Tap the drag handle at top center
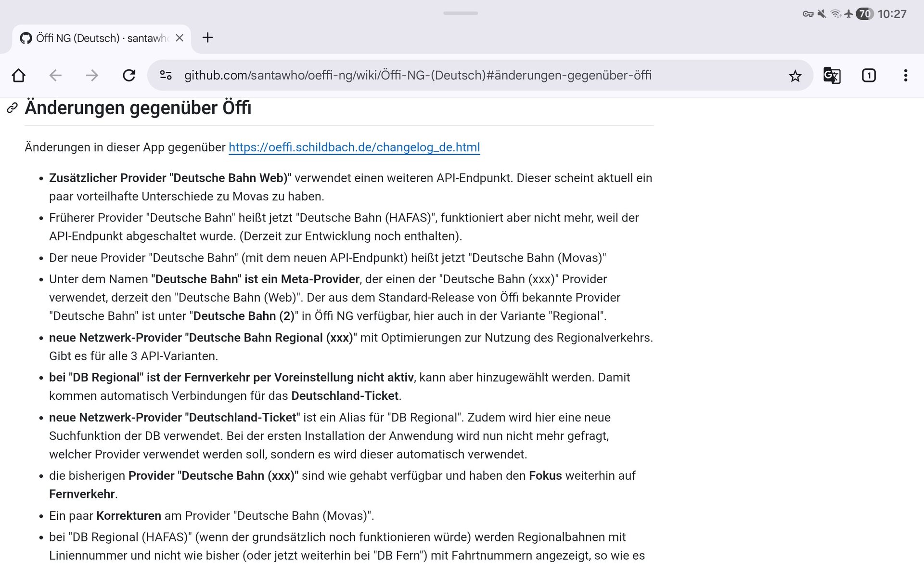This screenshot has height=578, width=924. pyautogui.click(x=461, y=13)
